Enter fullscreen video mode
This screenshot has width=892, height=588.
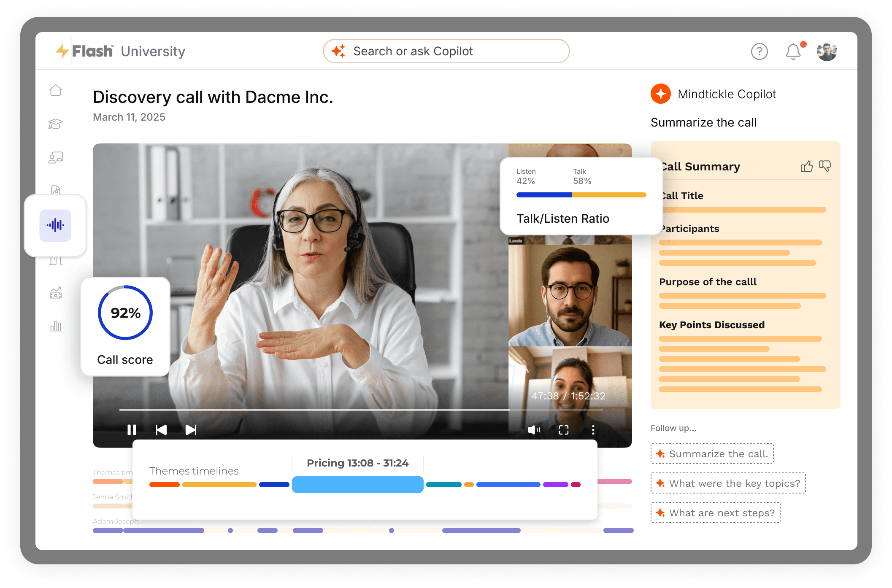pyautogui.click(x=563, y=430)
